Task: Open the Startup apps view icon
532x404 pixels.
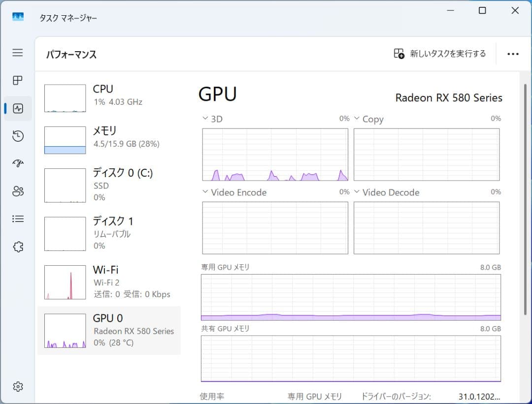Action: point(18,163)
